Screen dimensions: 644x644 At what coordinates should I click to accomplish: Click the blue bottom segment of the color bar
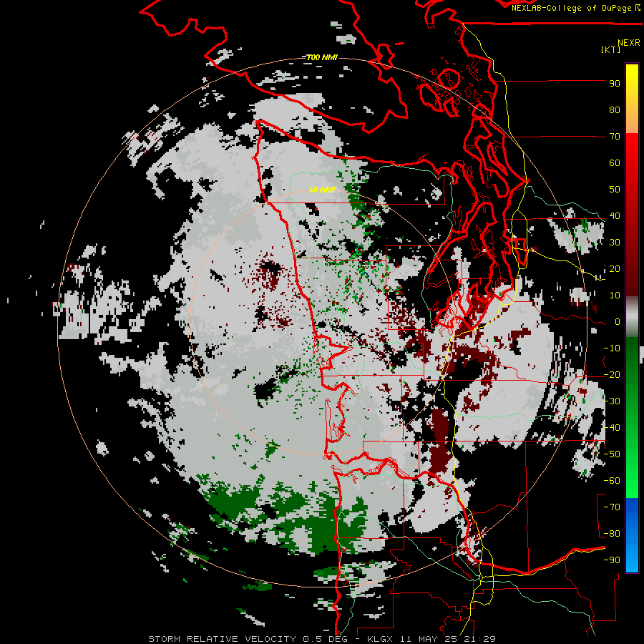pyautogui.click(x=632, y=535)
